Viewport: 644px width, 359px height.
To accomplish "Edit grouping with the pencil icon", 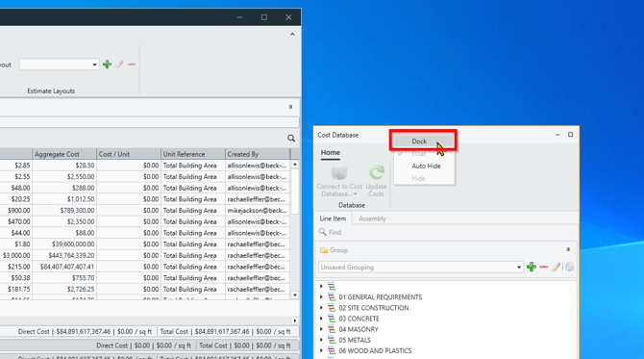I will 557,267.
